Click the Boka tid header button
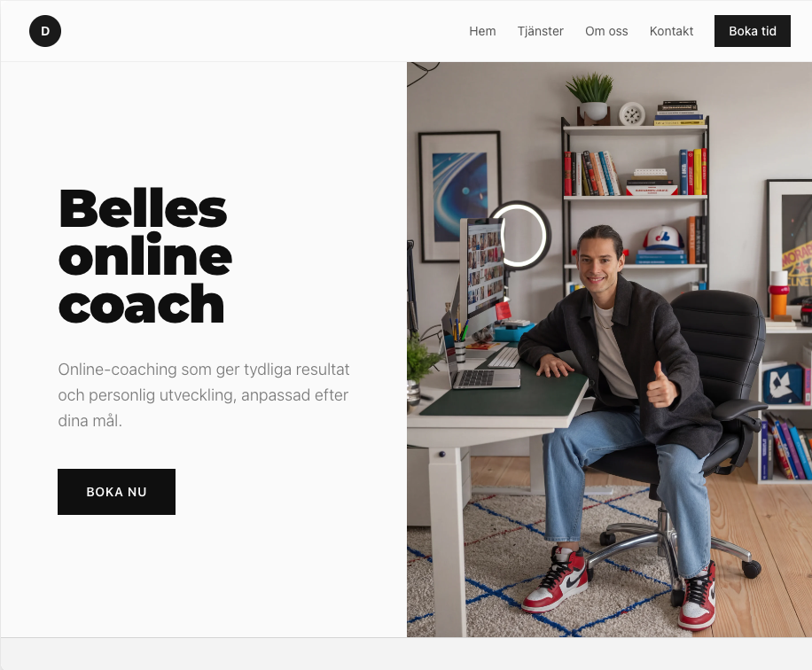Image resolution: width=812 pixels, height=670 pixels. (753, 31)
